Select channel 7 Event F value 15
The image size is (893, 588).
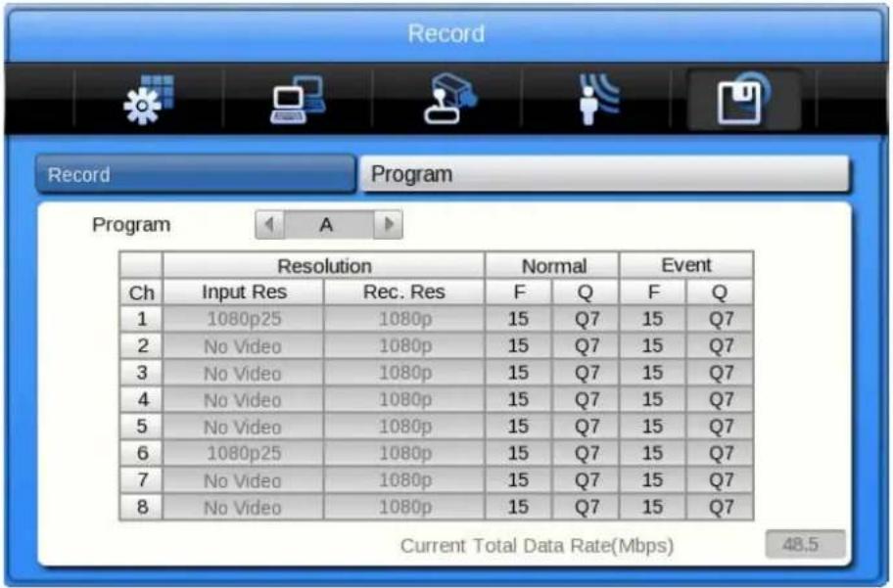click(x=653, y=479)
